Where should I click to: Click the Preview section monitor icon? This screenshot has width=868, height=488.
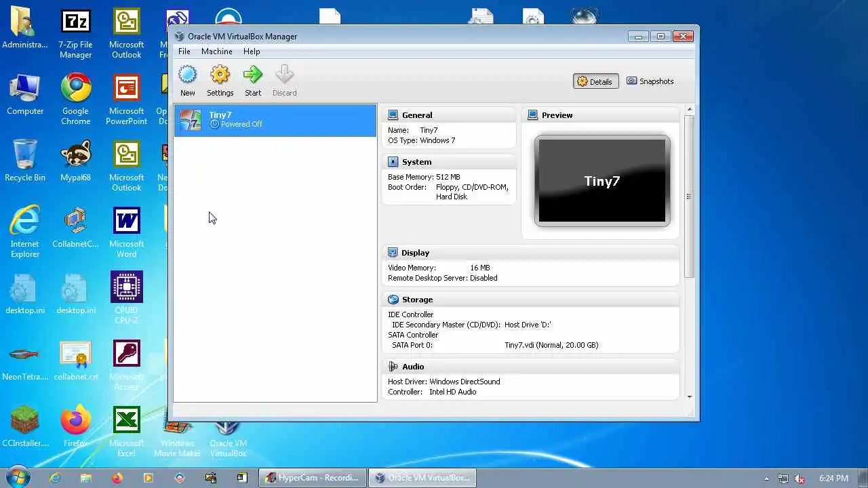coord(533,115)
